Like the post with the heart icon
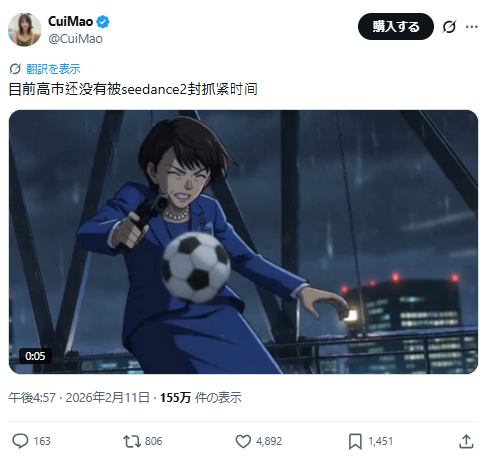Screen dimensions: 486x458 (x=243, y=441)
